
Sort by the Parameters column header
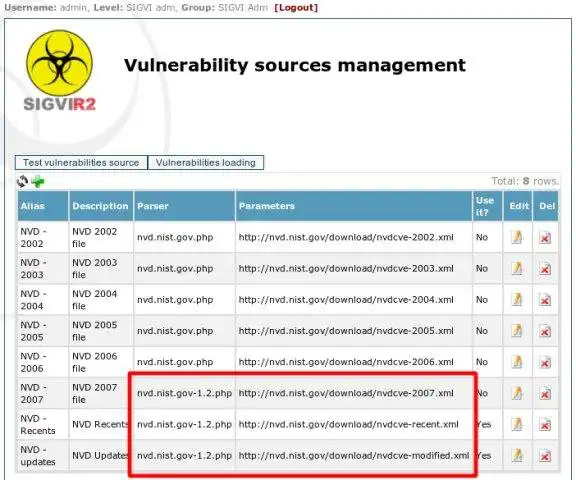point(354,206)
